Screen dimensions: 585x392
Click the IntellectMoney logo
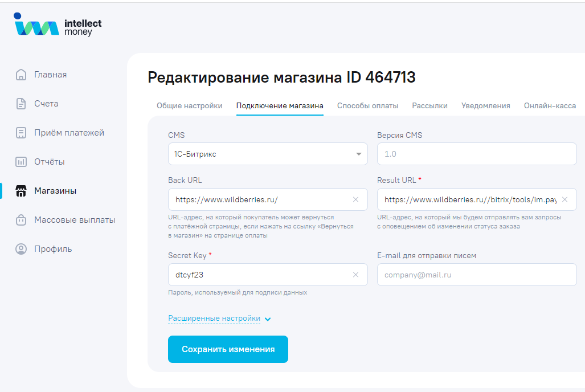58,25
